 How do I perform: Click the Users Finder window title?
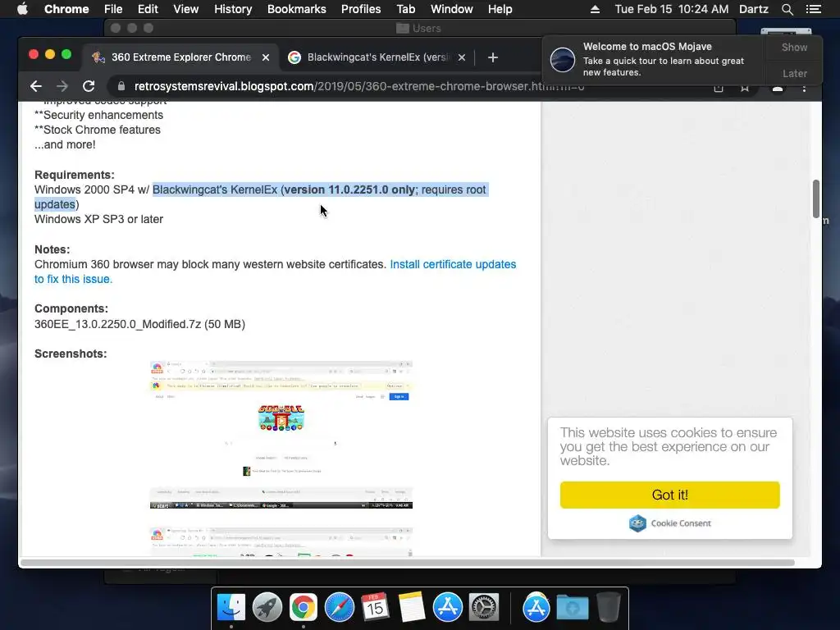pos(419,28)
